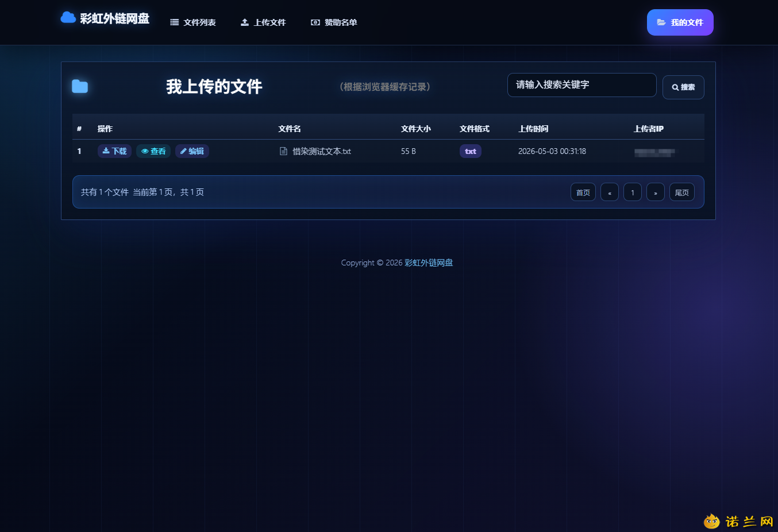Click the money icon beside 赞助名单
This screenshot has height=532, width=778.
coord(315,22)
